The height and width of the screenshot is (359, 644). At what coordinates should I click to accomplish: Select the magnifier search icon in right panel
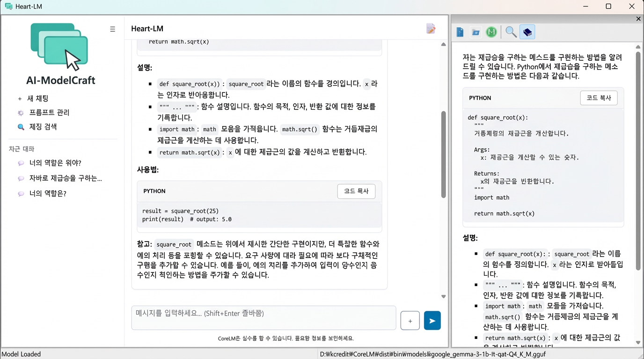pyautogui.click(x=511, y=32)
